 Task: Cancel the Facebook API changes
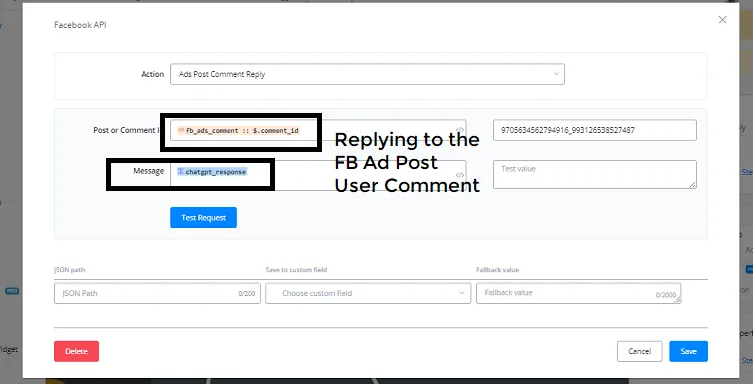click(639, 351)
